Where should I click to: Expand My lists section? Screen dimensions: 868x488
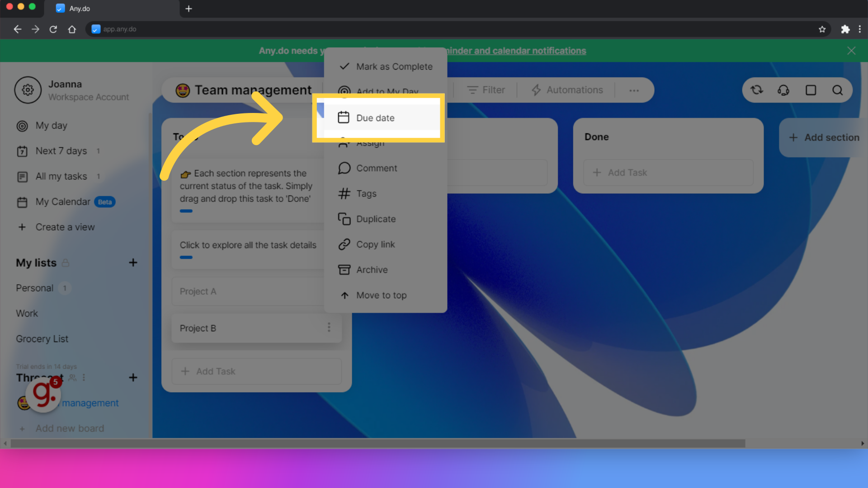[36, 262]
